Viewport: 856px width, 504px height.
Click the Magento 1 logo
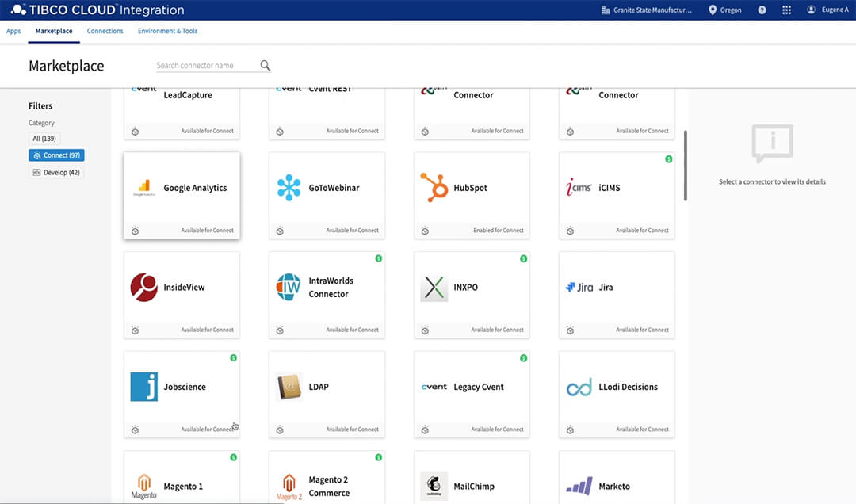tap(144, 486)
